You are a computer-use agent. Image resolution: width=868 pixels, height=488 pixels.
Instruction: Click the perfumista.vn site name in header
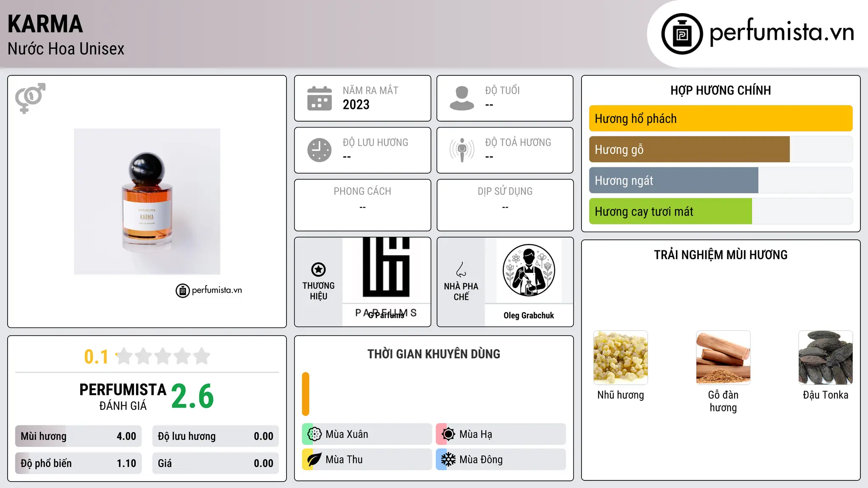click(782, 32)
